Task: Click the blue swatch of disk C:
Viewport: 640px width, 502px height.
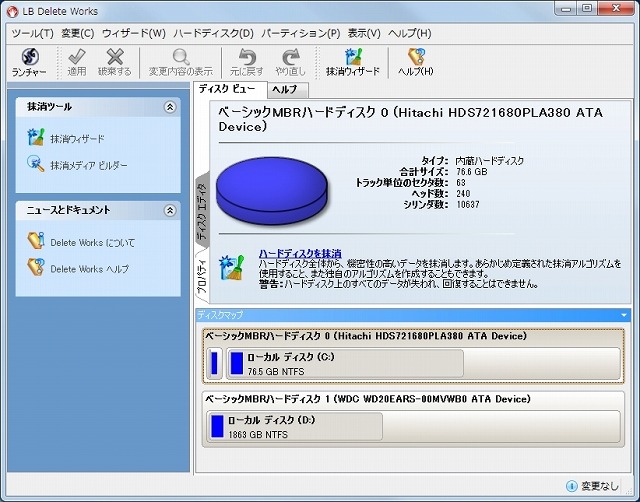Action: tap(237, 363)
